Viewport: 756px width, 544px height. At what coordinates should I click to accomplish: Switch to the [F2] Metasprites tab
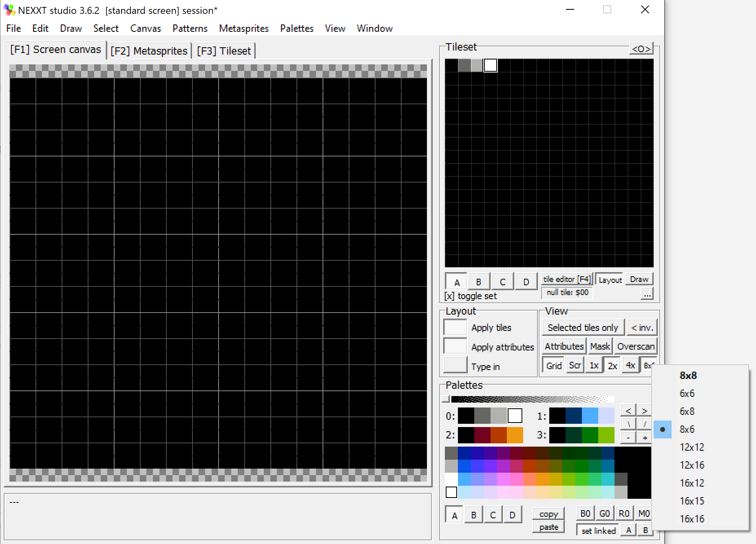point(149,51)
